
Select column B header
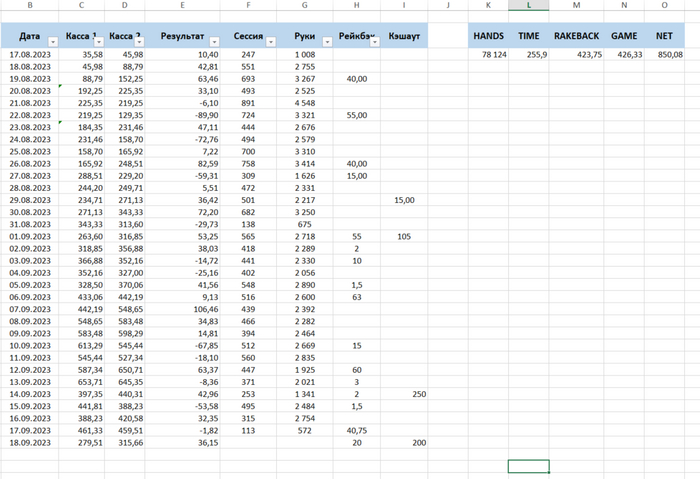[30, 5]
